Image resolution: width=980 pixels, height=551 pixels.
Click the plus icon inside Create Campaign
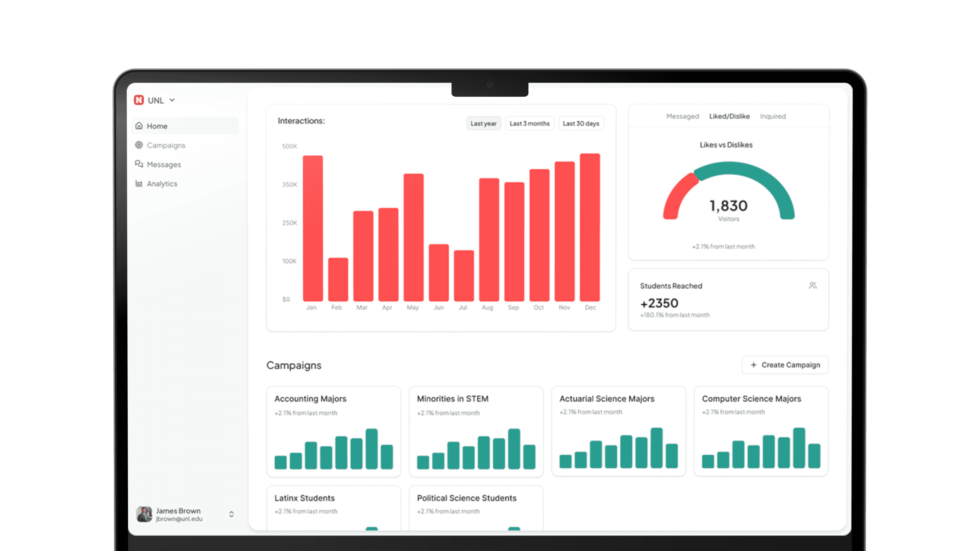(x=753, y=365)
